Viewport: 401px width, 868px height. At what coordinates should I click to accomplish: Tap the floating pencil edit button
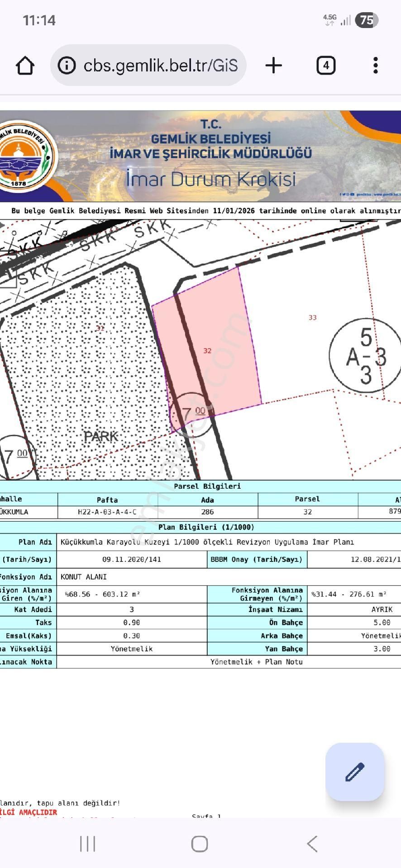point(355,772)
